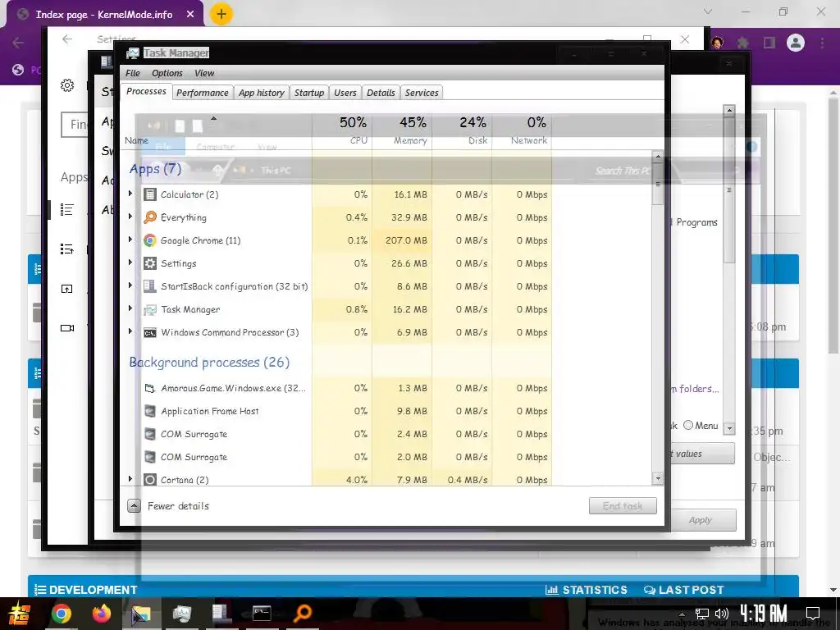The width and height of the screenshot is (840, 630).
Task: Open the notification center icon
Action: pos(813,614)
